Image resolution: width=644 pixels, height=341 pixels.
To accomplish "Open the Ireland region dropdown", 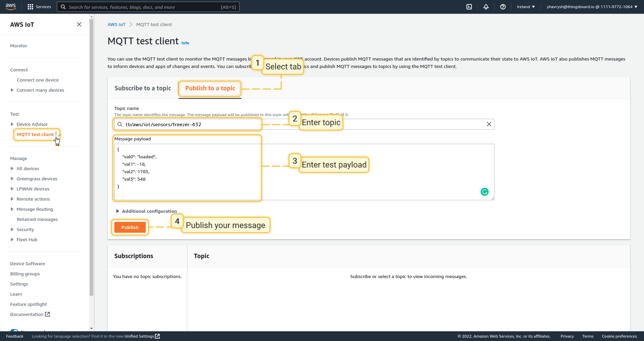I will (526, 7).
